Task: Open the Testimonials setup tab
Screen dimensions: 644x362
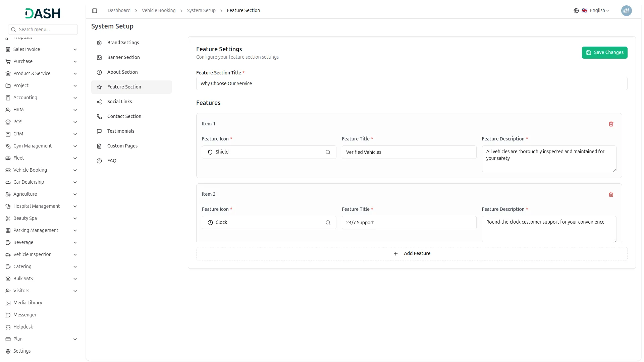Action: 121,131
